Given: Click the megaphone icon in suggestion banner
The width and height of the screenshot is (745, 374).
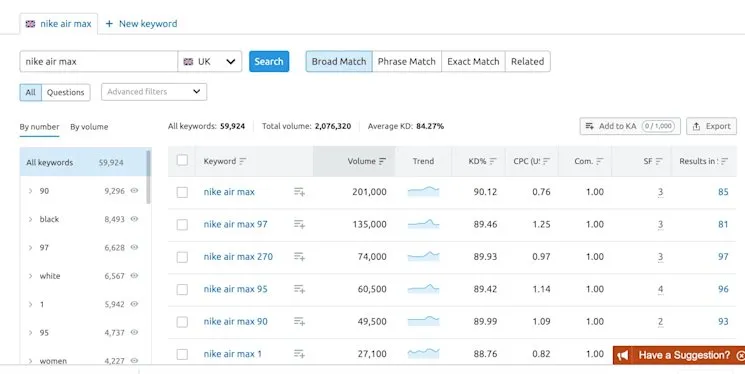Looking at the screenshot, I should click(623, 355).
